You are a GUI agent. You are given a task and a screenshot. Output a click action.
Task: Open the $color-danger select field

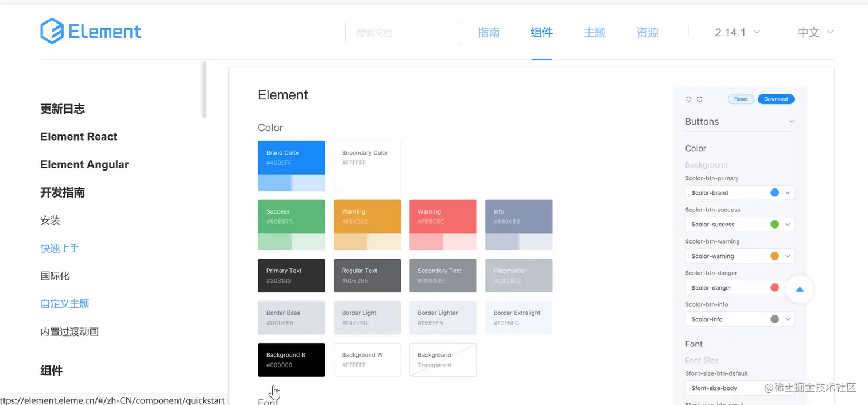point(740,288)
